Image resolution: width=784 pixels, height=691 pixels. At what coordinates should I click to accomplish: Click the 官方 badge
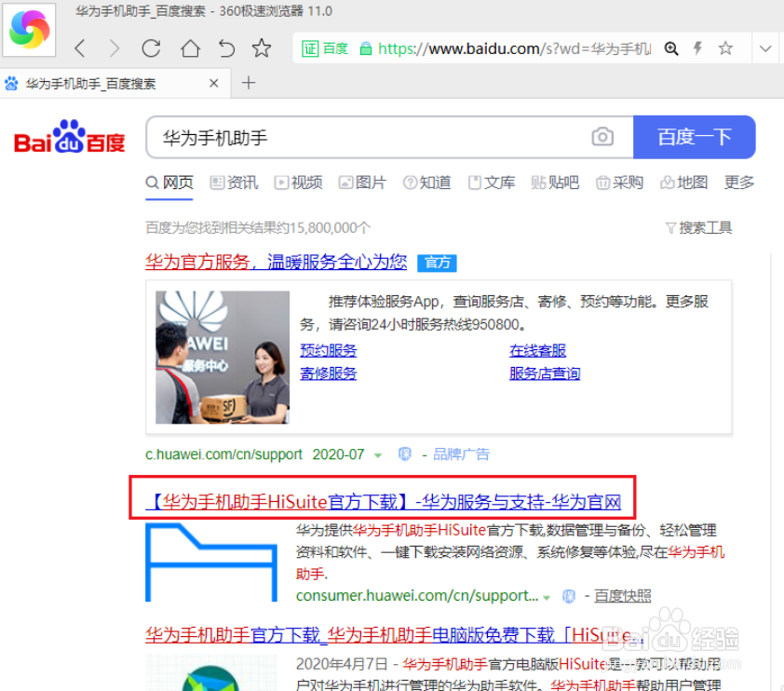[437, 263]
